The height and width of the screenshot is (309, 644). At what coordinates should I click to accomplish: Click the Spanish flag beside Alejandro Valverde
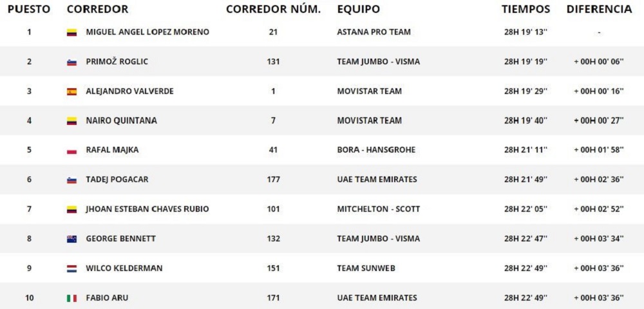point(71,91)
